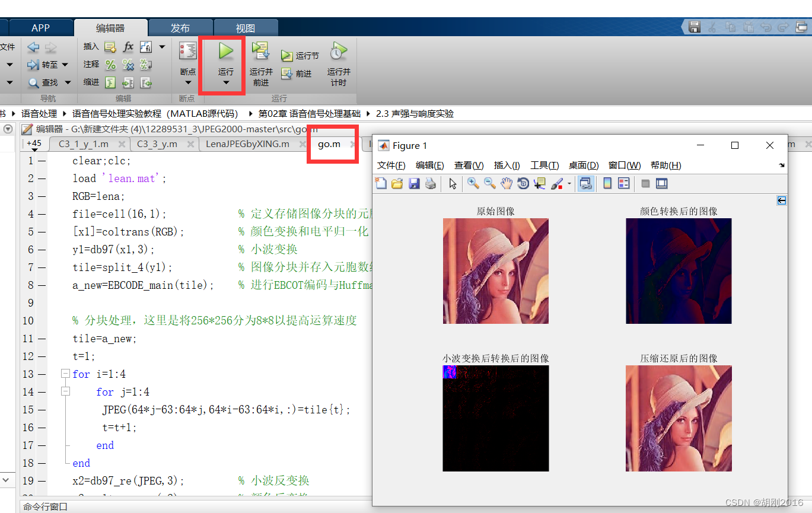Viewport: 812px width, 513px height.
Task: Collapse the for i=1:4 loop fold marker
Action: [65, 374]
